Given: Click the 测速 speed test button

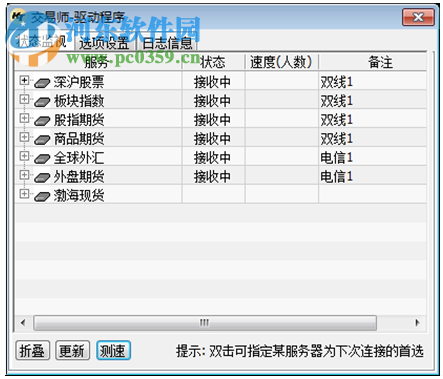Looking at the screenshot, I should click(x=113, y=351).
